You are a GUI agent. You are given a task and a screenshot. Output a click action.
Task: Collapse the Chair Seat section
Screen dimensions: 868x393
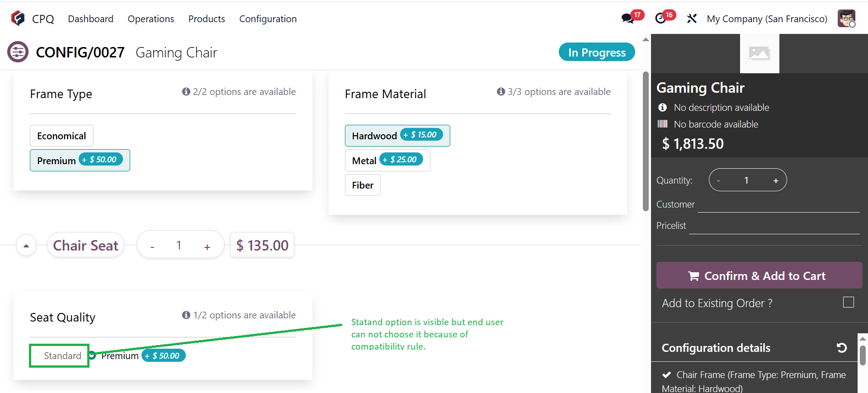[26, 246]
